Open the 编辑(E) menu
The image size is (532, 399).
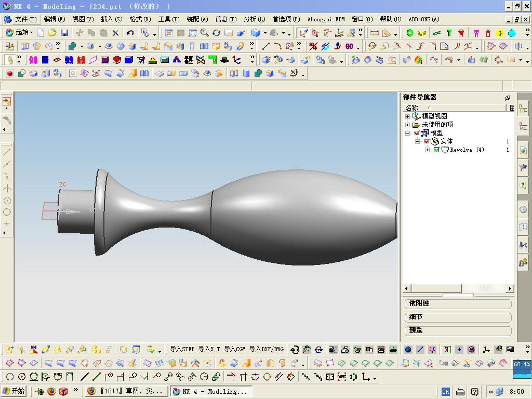tap(54, 19)
